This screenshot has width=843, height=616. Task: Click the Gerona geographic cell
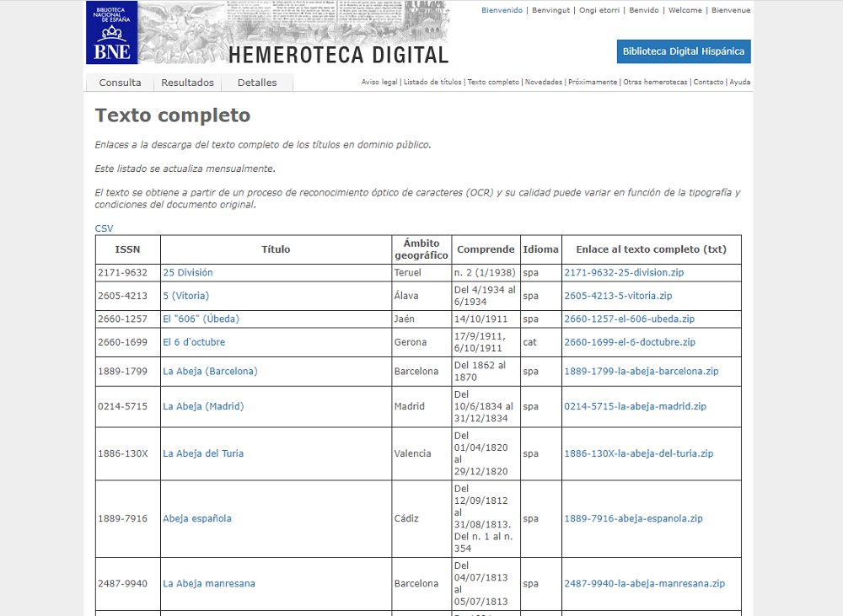[421, 342]
